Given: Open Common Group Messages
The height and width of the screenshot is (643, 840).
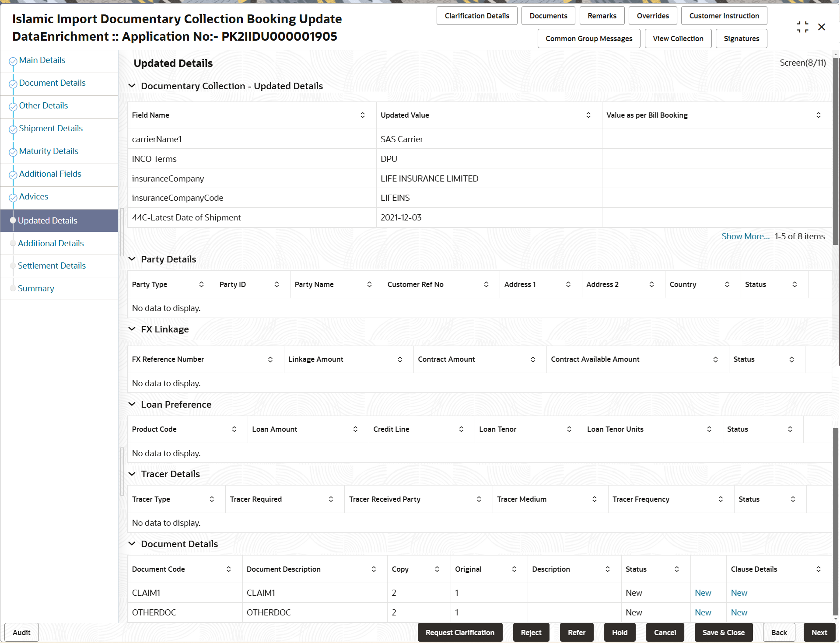Looking at the screenshot, I should coord(588,38).
